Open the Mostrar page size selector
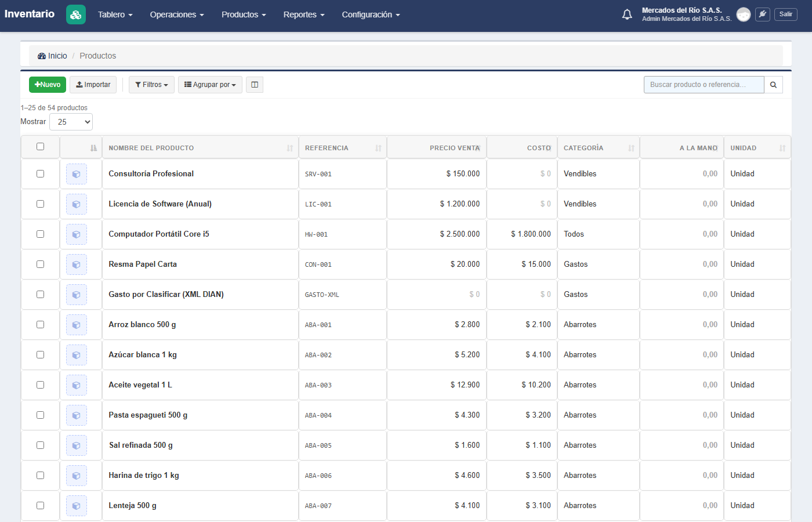812x522 pixels. [71, 122]
